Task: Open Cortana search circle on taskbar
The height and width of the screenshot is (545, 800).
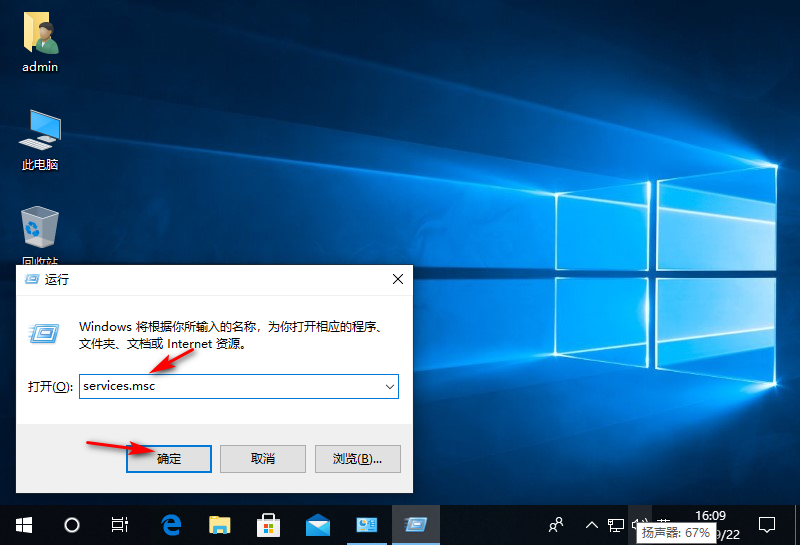Action: [72, 524]
